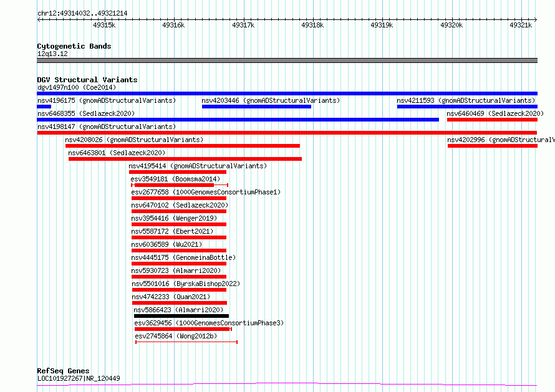Click the grey 12q13.12 cytogenetic band bar

(x=287, y=60)
